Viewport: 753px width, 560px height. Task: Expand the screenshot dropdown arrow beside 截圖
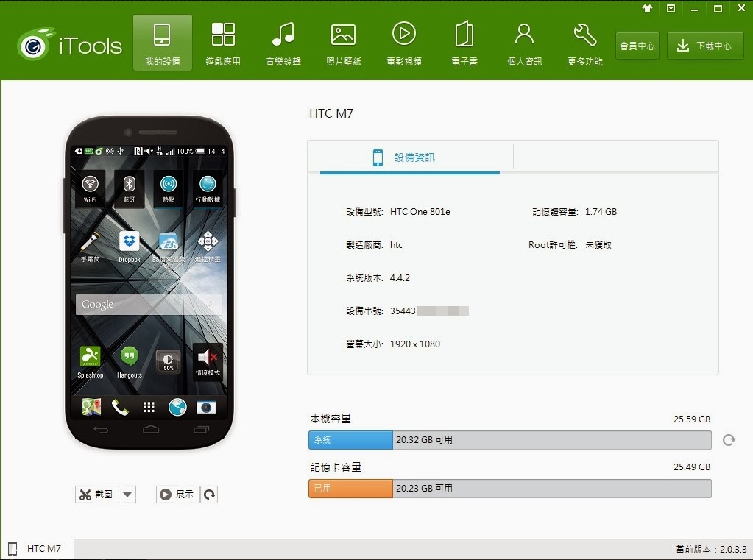point(126,494)
